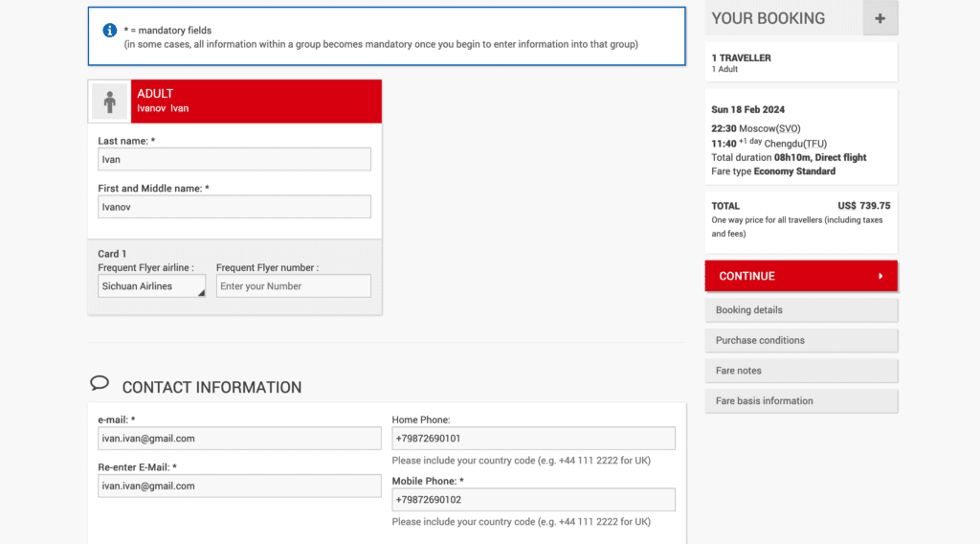Click the Sun 18 Feb 2024 date
The height and width of the screenshot is (544, 980).
coord(748,109)
